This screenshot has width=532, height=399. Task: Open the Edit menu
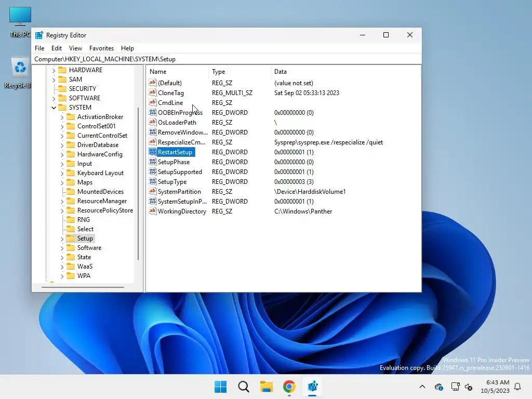tap(56, 48)
